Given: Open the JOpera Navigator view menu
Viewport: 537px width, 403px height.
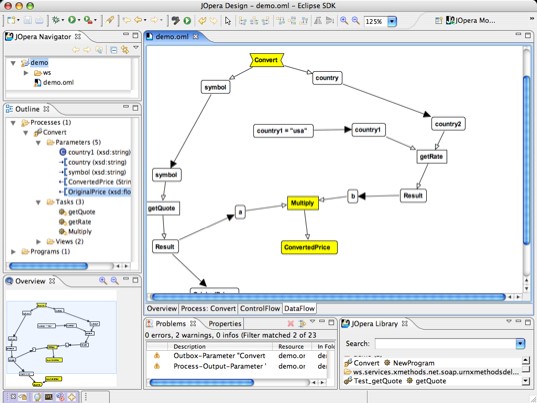Looking at the screenshot, I should tap(136, 48).
